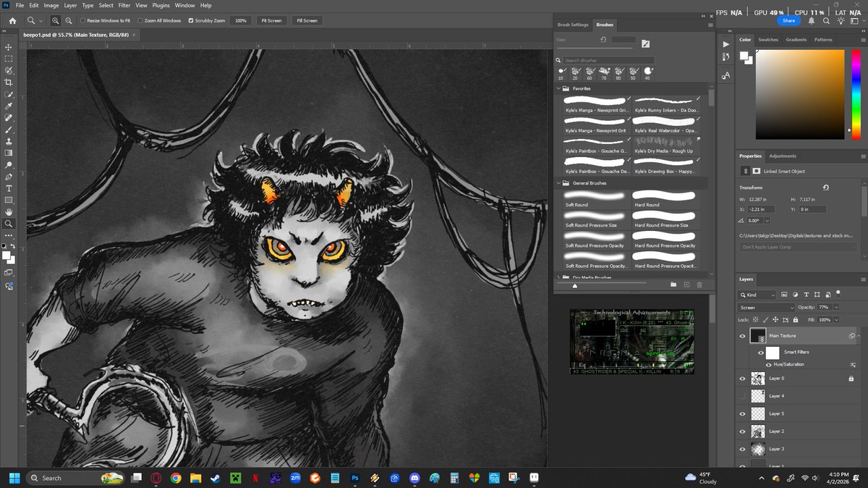Open the Filter menu

click(124, 5)
